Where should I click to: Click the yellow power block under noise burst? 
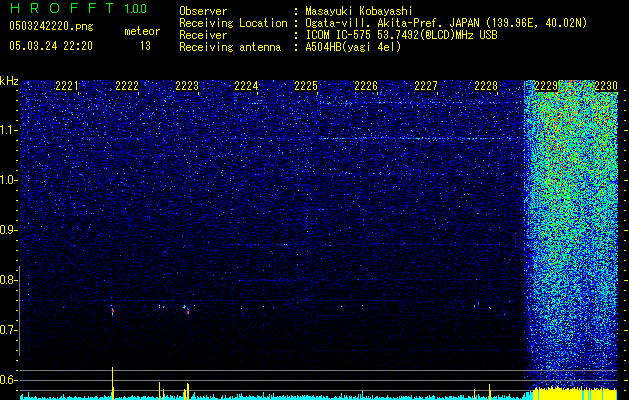[574, 394]
